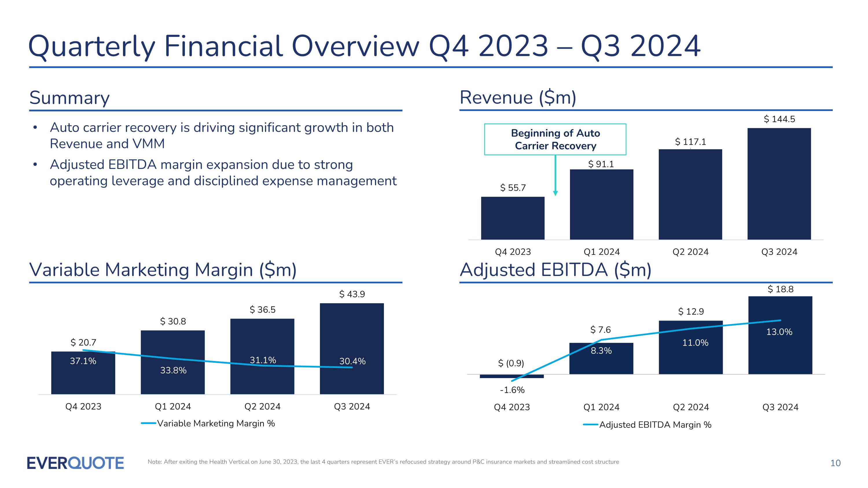Click the $ 117.1 revenue data label

[690, 142]
